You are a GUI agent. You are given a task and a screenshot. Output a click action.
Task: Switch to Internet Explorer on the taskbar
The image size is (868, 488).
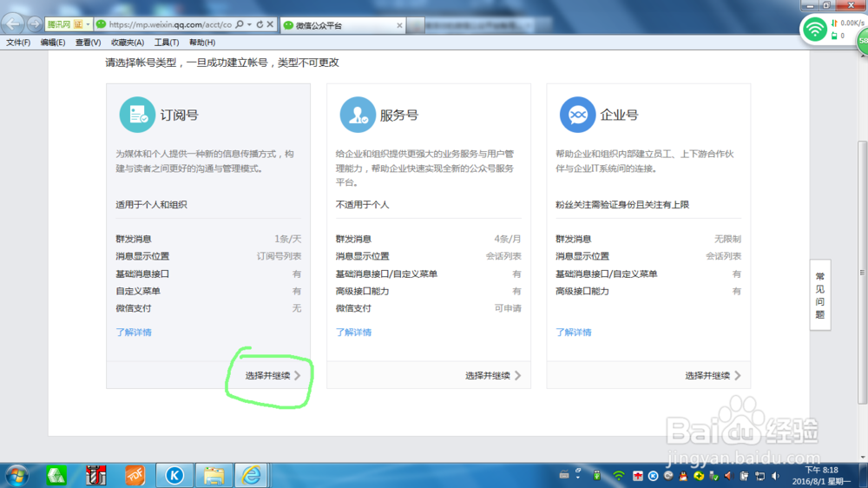coord(252,475)
